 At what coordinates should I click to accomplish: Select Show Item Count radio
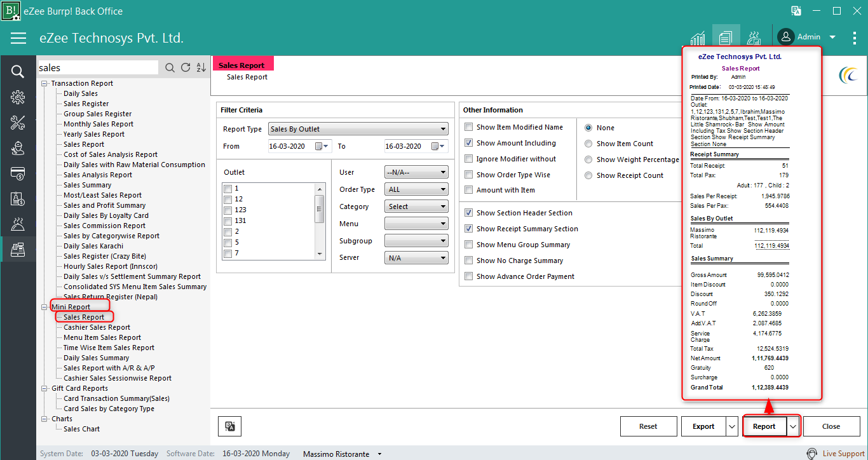point(588,144)
